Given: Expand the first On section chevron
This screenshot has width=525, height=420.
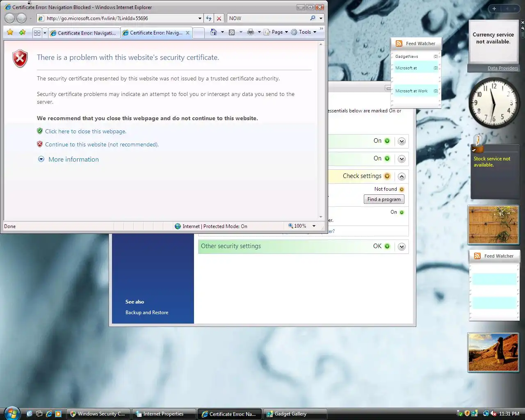Looking at the screenshot, I should (402, 141).
